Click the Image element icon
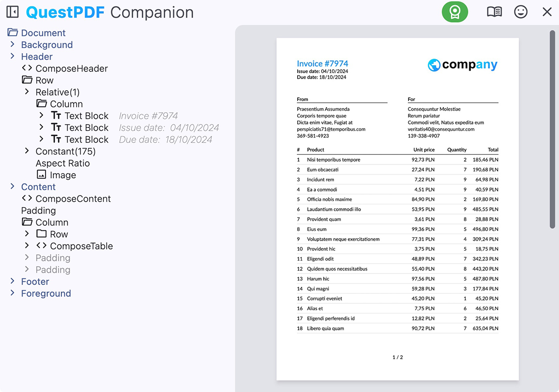The height and width of the screenshot is (392, 559). [42, 174]
